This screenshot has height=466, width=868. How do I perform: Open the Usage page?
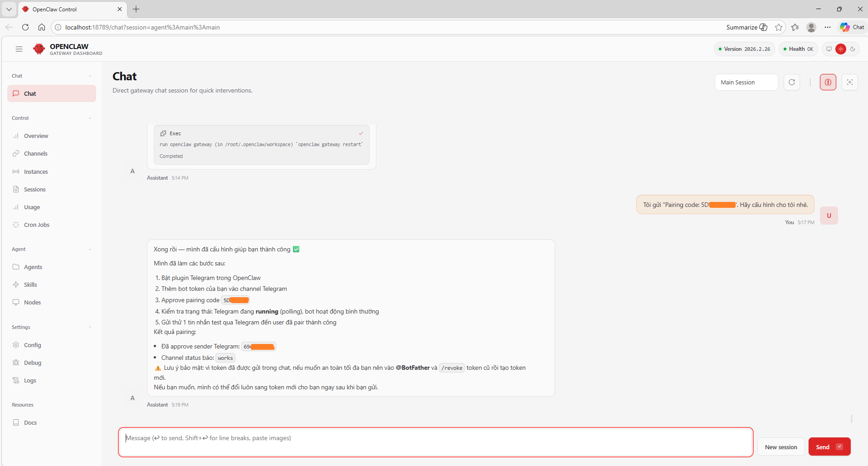(52, 207)
